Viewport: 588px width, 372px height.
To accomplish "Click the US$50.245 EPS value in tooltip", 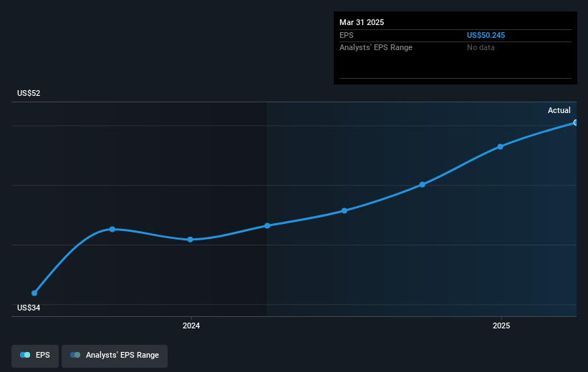I will pyautogui.click(x=486, y=35).
